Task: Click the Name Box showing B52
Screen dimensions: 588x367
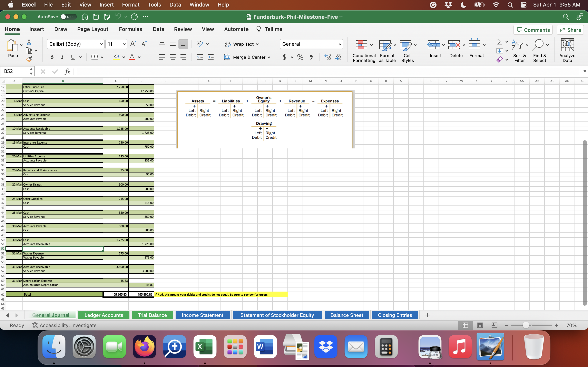Action: coord(14,71)
